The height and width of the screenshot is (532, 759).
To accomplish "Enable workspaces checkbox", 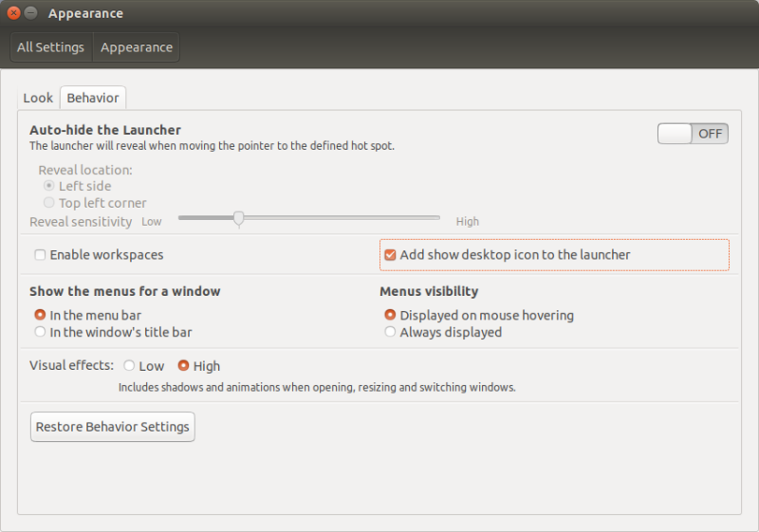I will [x=40, y=255].
